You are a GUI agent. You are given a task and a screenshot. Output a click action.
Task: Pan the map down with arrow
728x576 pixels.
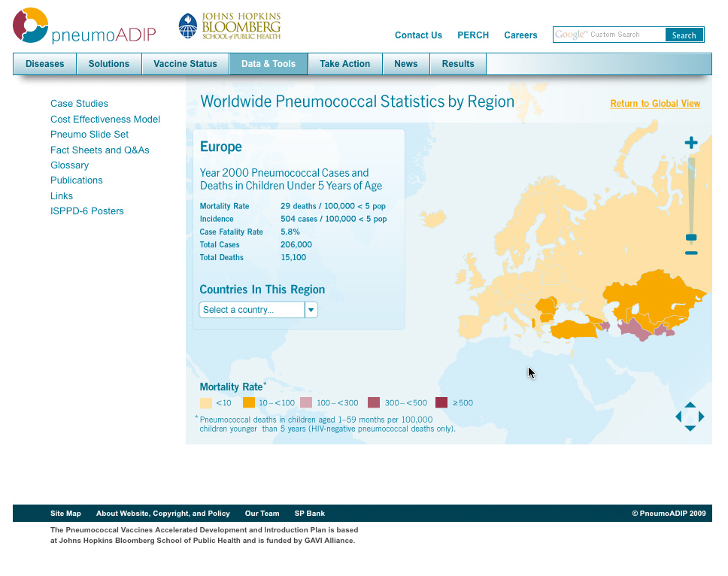pos(690,428)
